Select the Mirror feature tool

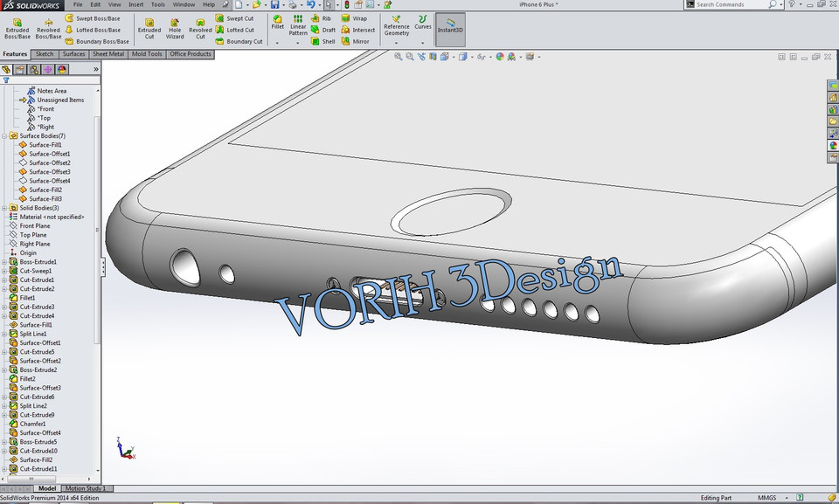pyautogui.click(x=361, y=41)
